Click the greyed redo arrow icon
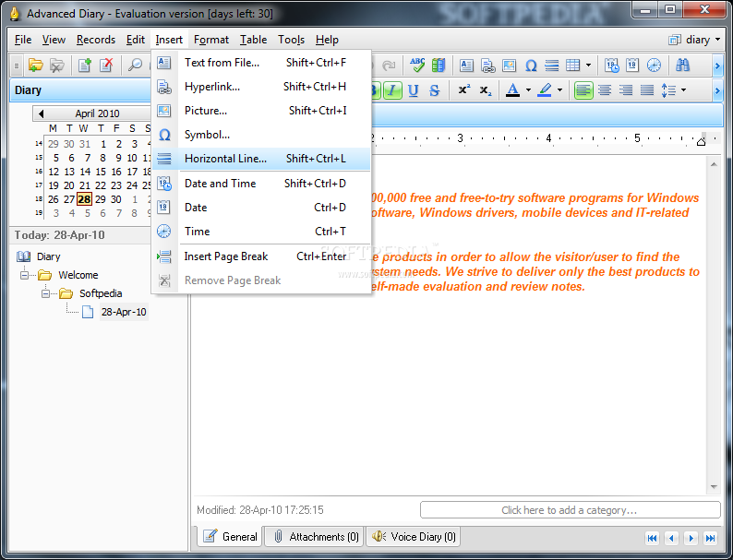733x560 pixels. pyautogui.click(x=389, y=66)
